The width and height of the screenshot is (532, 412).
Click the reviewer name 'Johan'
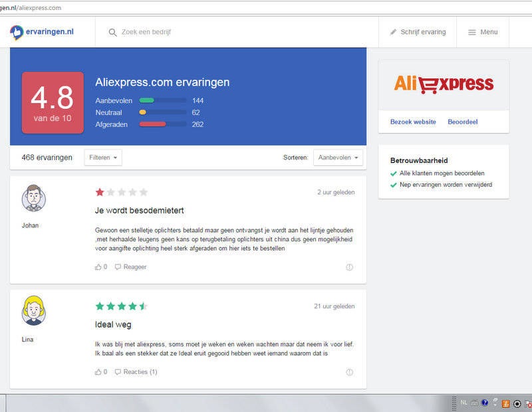click(30, 225)
